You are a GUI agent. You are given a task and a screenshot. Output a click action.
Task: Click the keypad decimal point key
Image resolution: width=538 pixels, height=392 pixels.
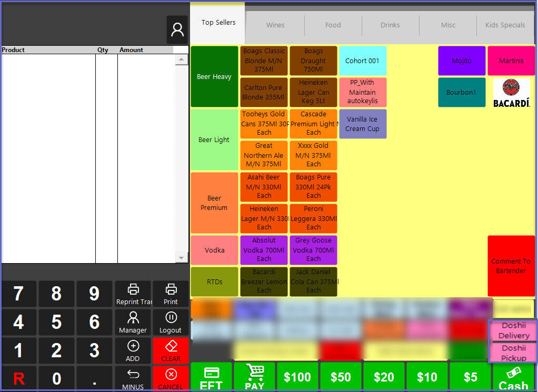[x=94, y=379]
